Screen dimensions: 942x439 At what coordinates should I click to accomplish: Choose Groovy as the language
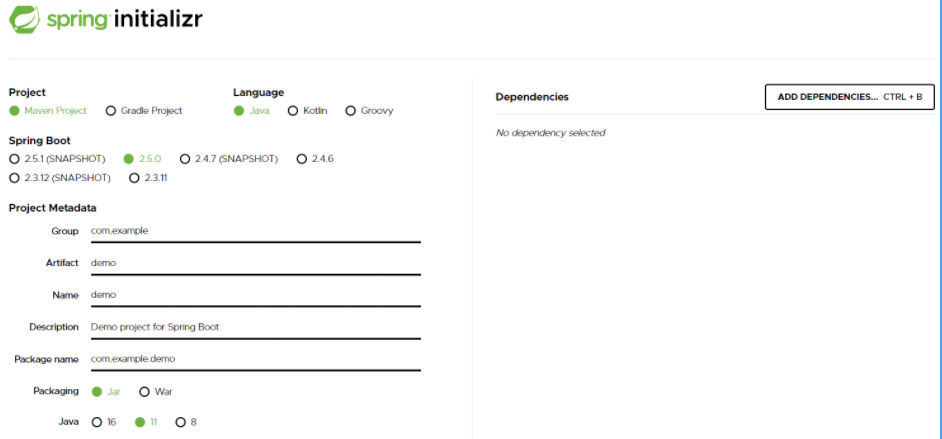369,111
